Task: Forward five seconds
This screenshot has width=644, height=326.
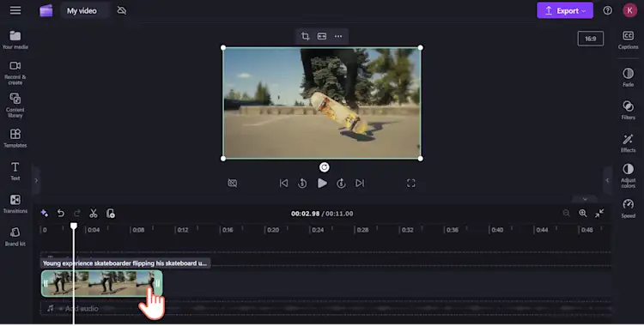Action: tap(341, 183)
